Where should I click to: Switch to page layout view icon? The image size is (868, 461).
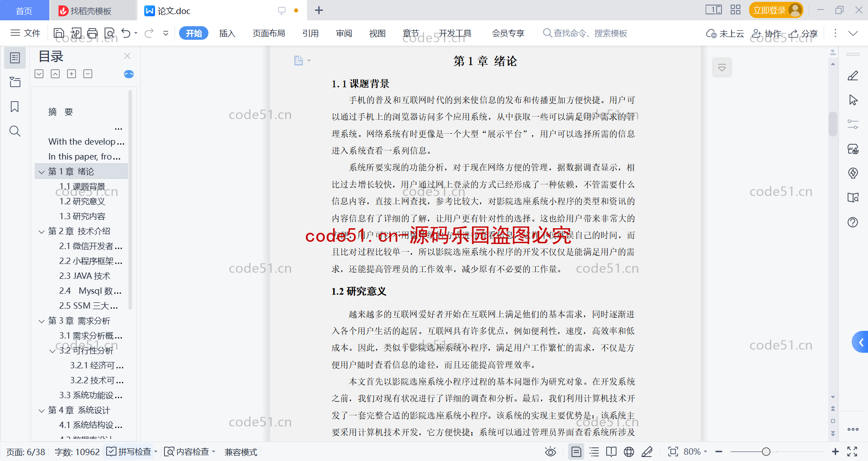(576, 452)
